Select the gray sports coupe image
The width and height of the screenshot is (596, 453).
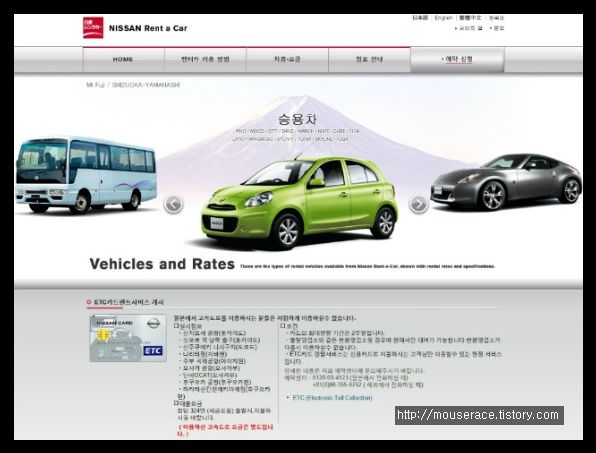tap(506, 182)
